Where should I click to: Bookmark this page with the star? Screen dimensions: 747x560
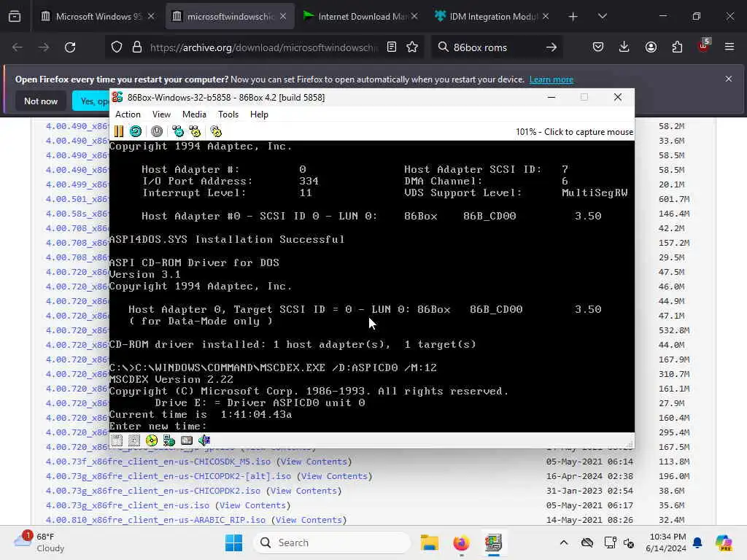412,47
